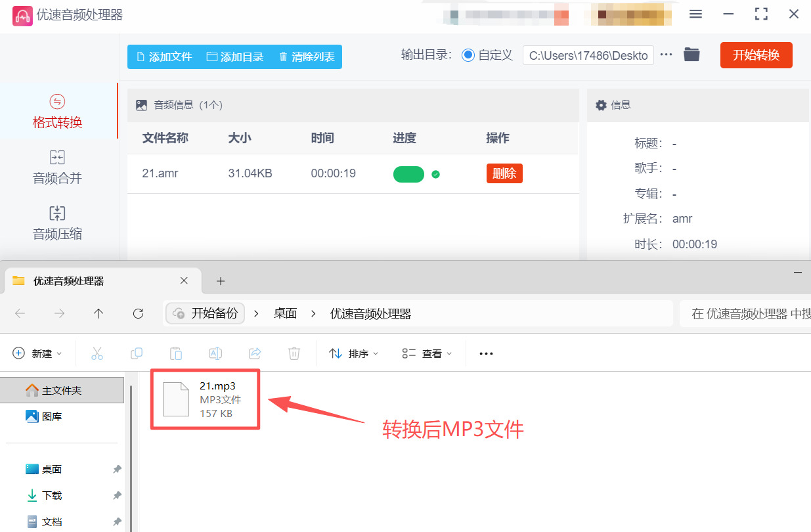Click the 00:00:19 time cell in list
Screen dimensions: 811x532
pos(334,173)
